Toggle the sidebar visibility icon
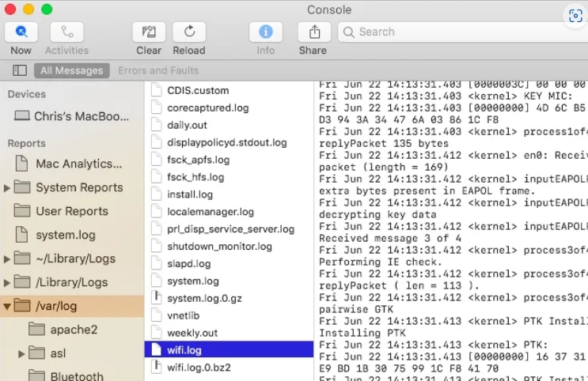The height and width of the screenshot is (381, 588). (20, 70)
